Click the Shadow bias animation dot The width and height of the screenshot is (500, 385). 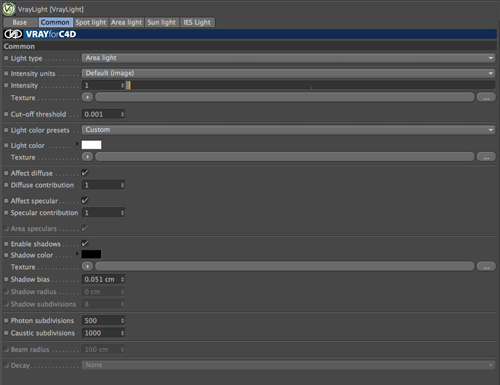pyautogui.click(x=6, y=279)
